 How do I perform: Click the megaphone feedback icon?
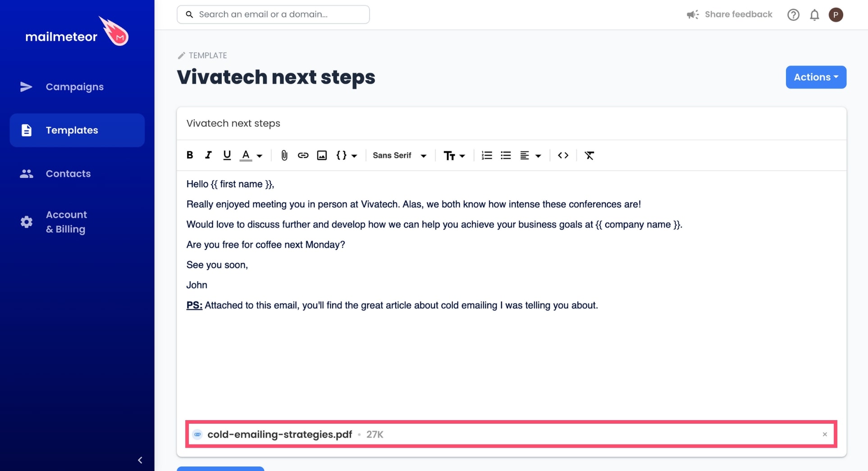click(x=693, y=14)
